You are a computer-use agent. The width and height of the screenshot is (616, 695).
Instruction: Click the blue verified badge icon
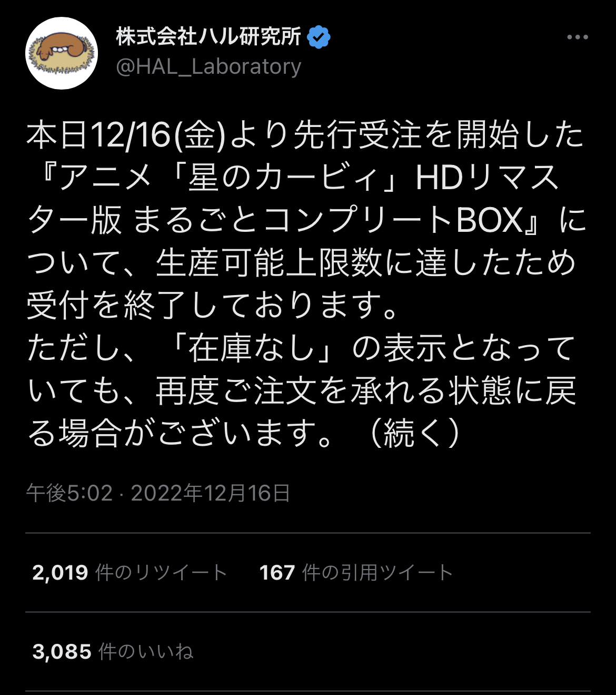click(x=319, y=37)
